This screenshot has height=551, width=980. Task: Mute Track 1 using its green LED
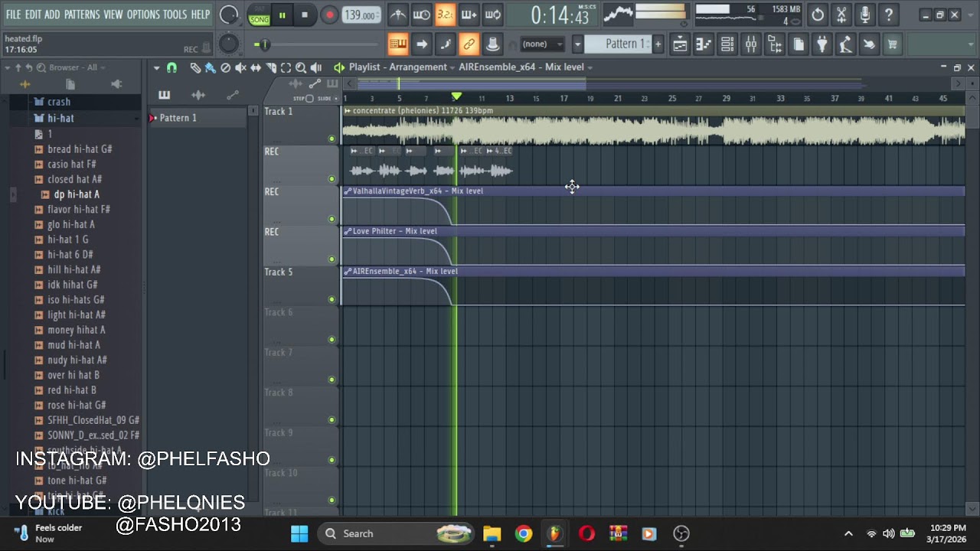tap(332, 139)
